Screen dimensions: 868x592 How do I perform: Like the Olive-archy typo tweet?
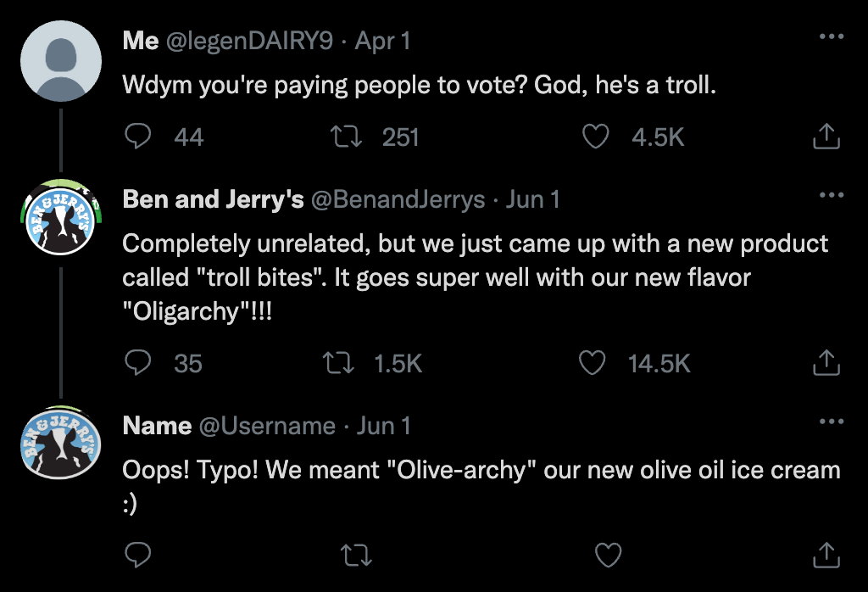point(608,556)
